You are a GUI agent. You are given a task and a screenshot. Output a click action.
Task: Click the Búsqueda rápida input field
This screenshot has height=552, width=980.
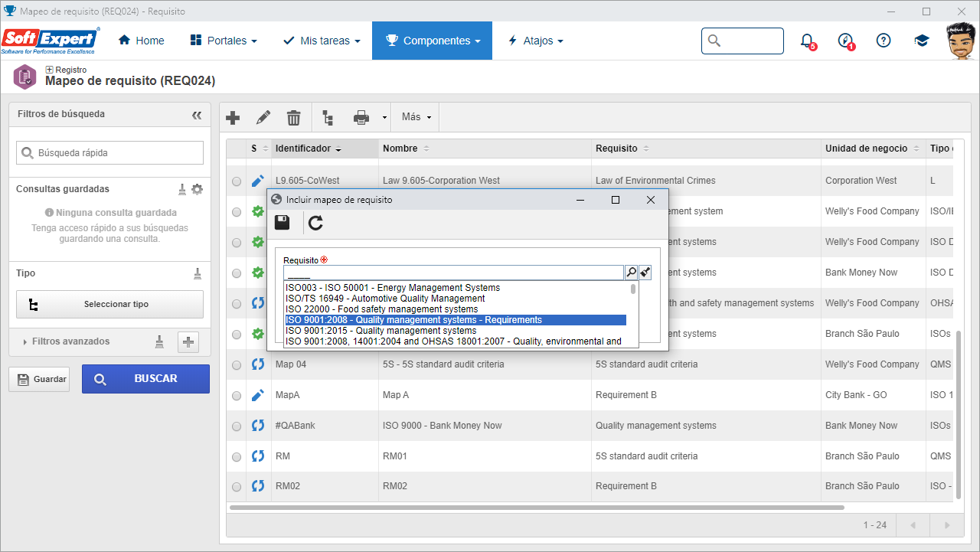click(x=109, y=152)
